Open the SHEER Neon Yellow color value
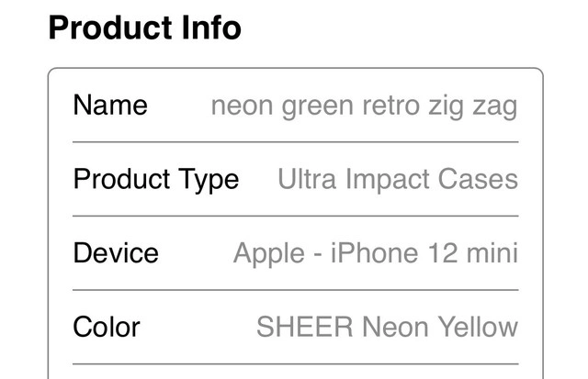588x379 pixels. coord(387,327)
